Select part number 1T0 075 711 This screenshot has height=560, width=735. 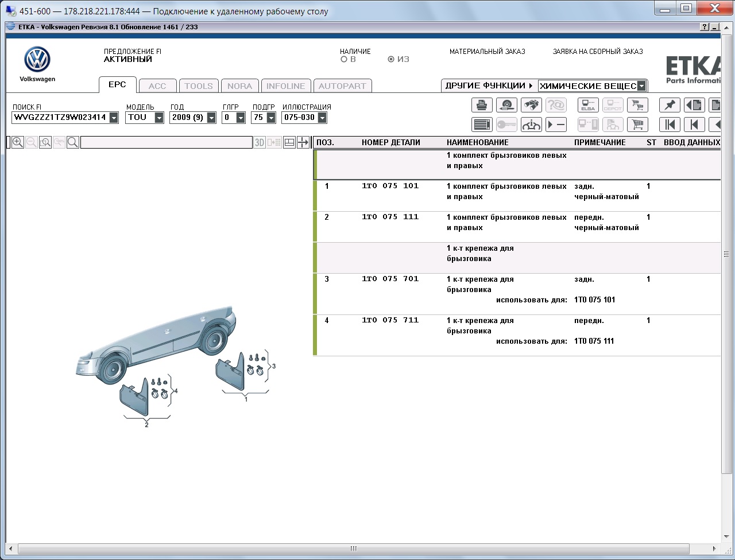(x=390, y=320)
